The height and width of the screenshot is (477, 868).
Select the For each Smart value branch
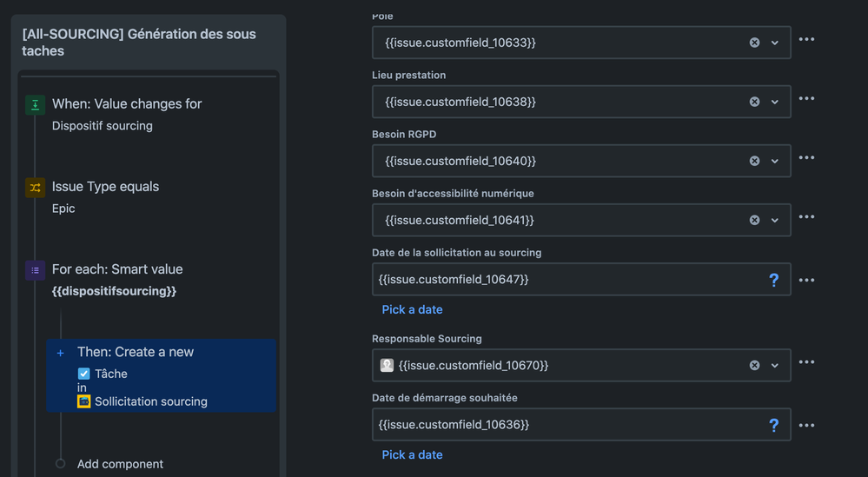tap(116, 269)
